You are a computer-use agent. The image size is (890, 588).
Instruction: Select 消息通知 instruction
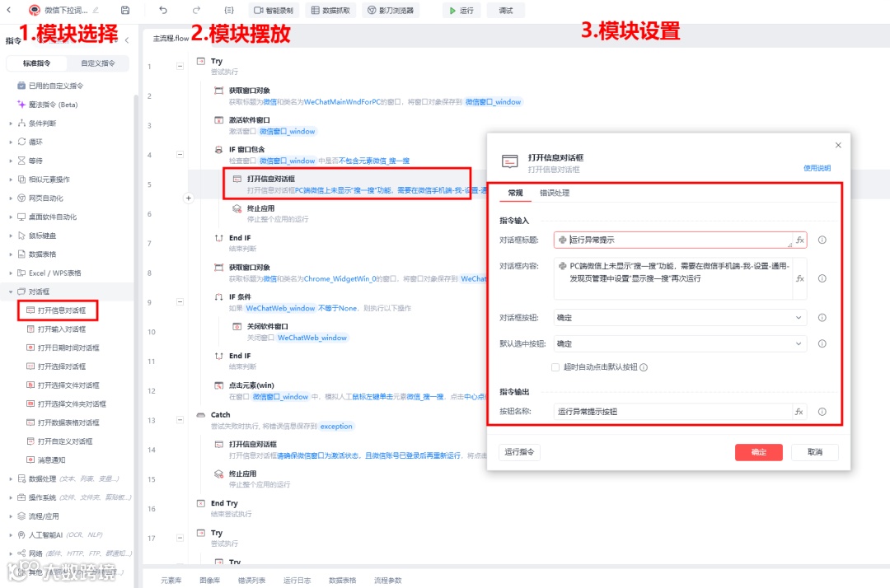(x=46, y=460)
